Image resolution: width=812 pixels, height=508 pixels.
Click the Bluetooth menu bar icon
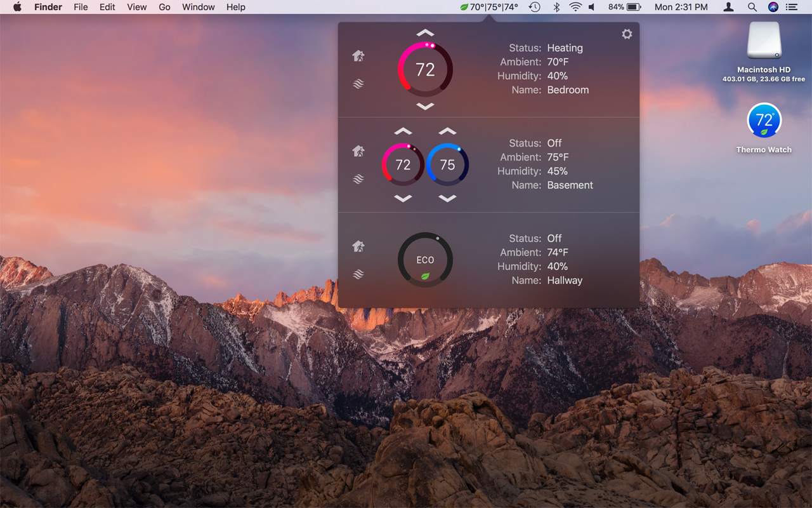point(556,7)
